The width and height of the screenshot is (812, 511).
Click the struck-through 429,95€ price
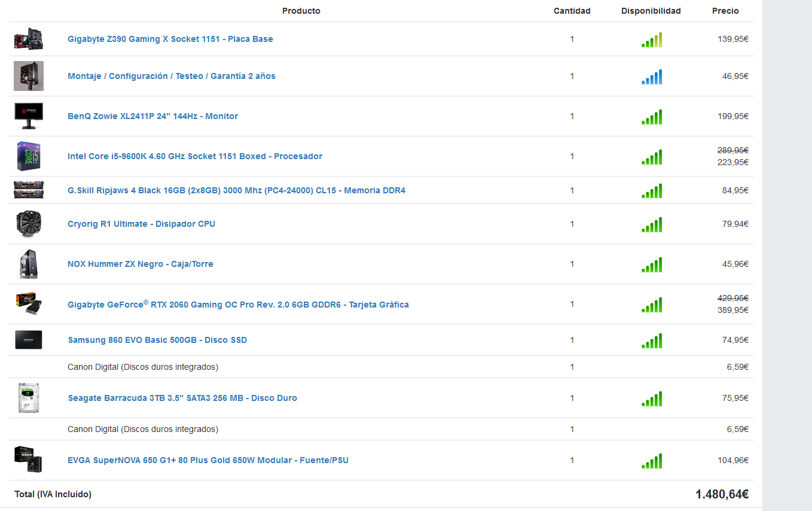pyautogui.click(x=733, y=298)
